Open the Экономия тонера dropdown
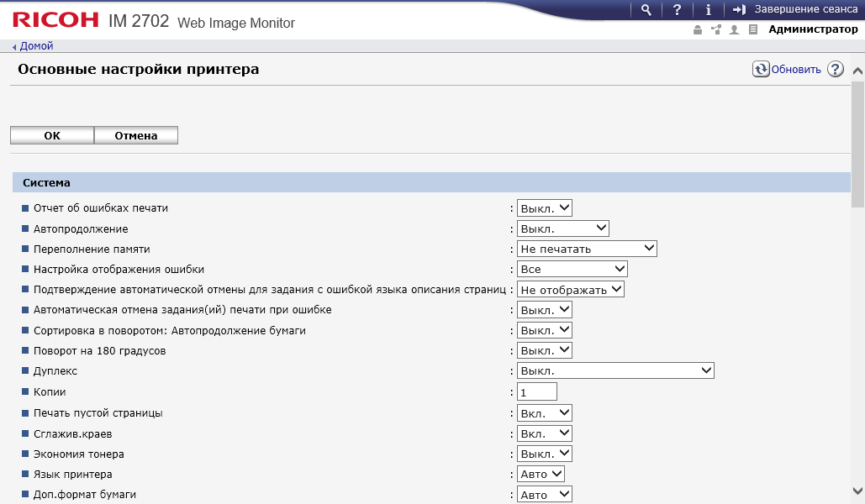865x504 pixels. click(544, 454)
